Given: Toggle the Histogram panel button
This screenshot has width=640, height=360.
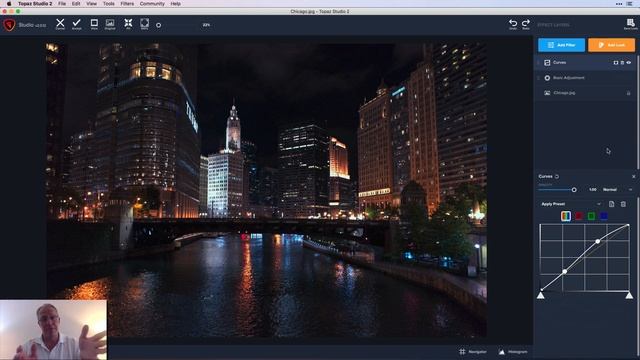Looking at the screenshot, I should click(513, 351).
